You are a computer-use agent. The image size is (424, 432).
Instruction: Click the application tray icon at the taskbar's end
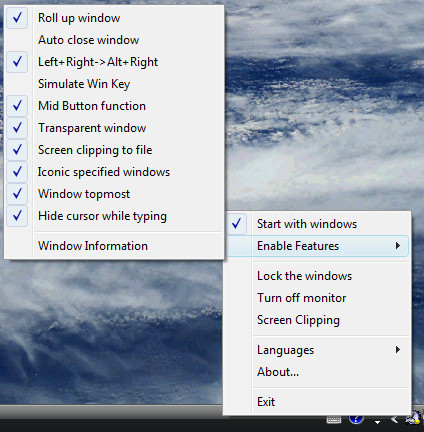[413, 418]
